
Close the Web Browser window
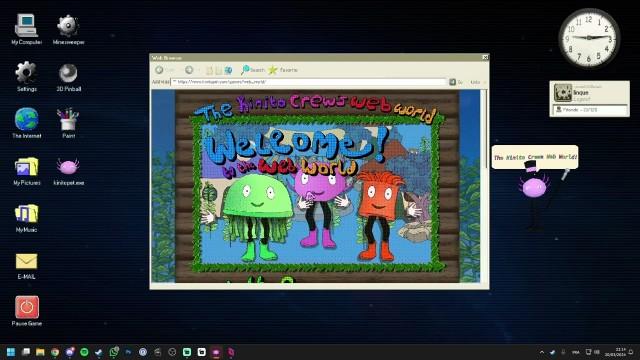coord(485,58)
